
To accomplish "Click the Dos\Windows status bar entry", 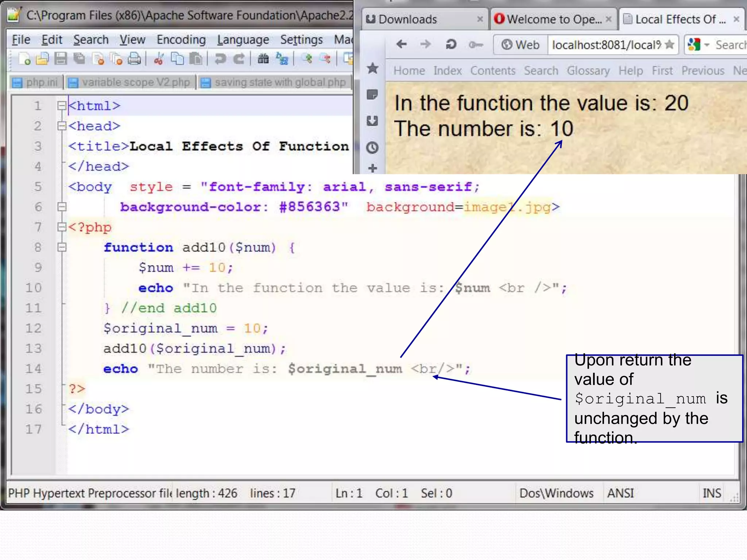I will 556,493.
